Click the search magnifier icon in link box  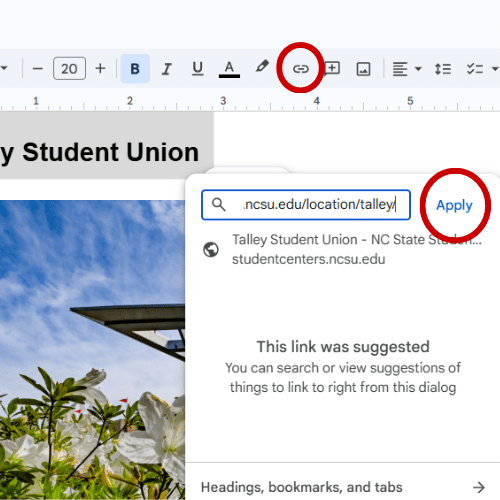point(219,204)
